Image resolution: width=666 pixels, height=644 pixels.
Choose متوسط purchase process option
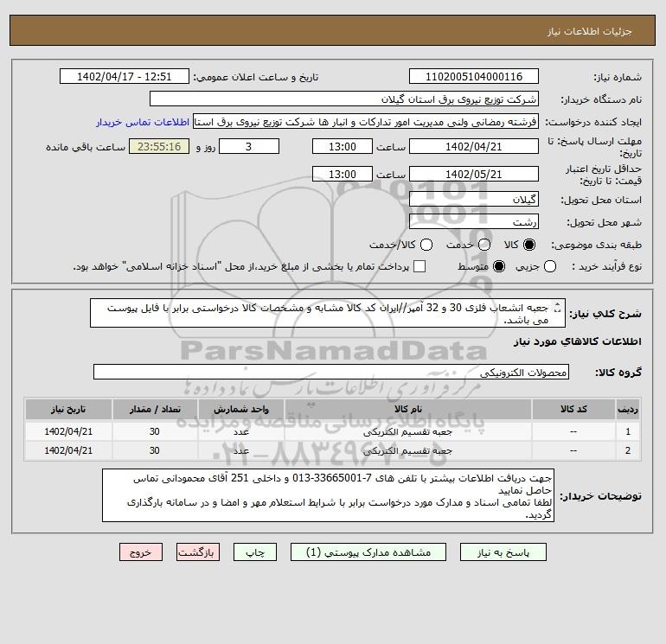pyautogui.click(x=499, y=266)
